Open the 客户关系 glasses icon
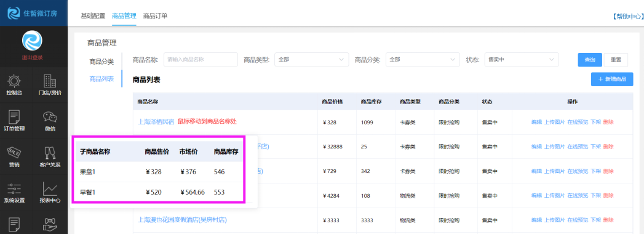 coord(50,153)
